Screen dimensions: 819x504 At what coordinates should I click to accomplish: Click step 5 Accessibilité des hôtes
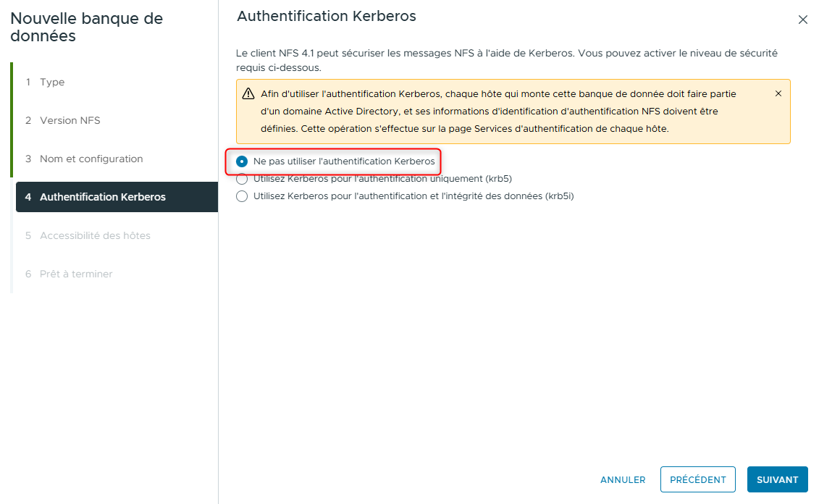[95, 236]
